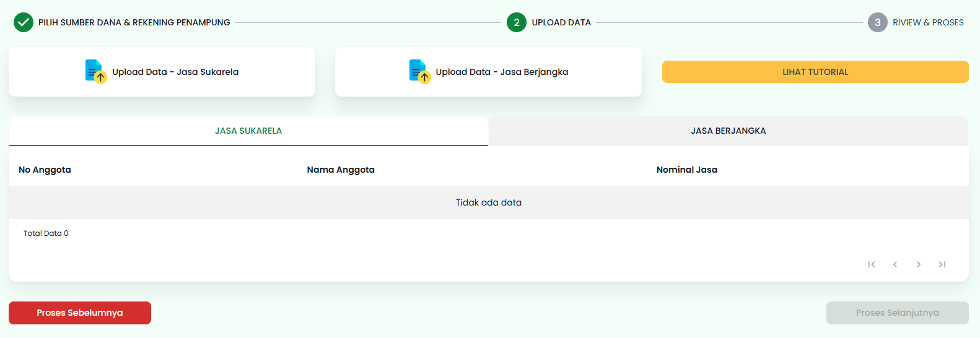Click the step 3 circle indicator

pyautogui.click(x=877, y=22)
